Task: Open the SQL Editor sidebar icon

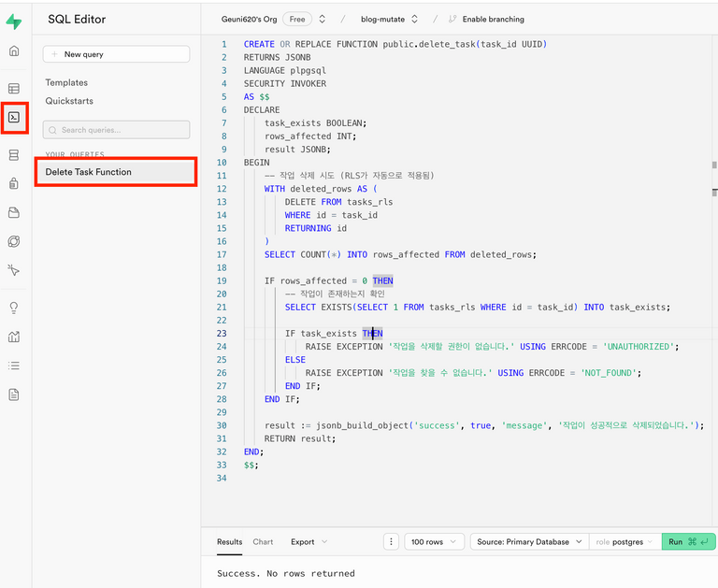Action: point(14,118)
